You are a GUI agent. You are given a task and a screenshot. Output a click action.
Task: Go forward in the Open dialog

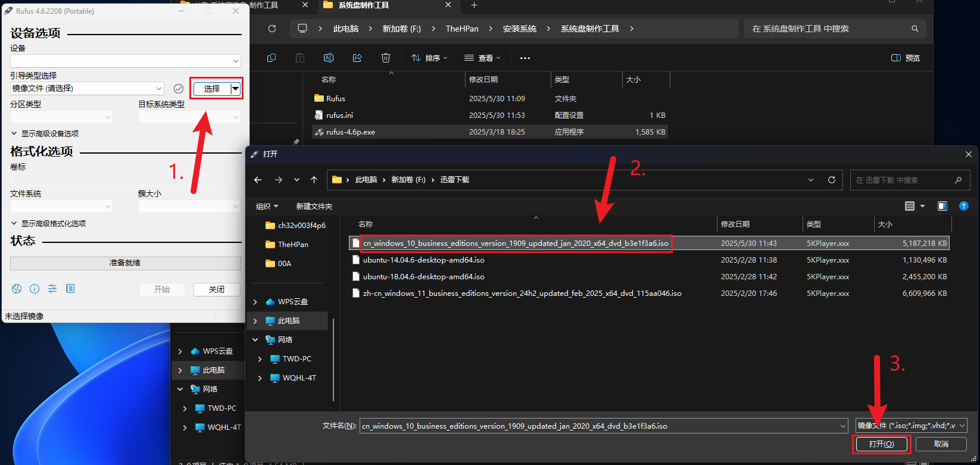coord(278,180)
